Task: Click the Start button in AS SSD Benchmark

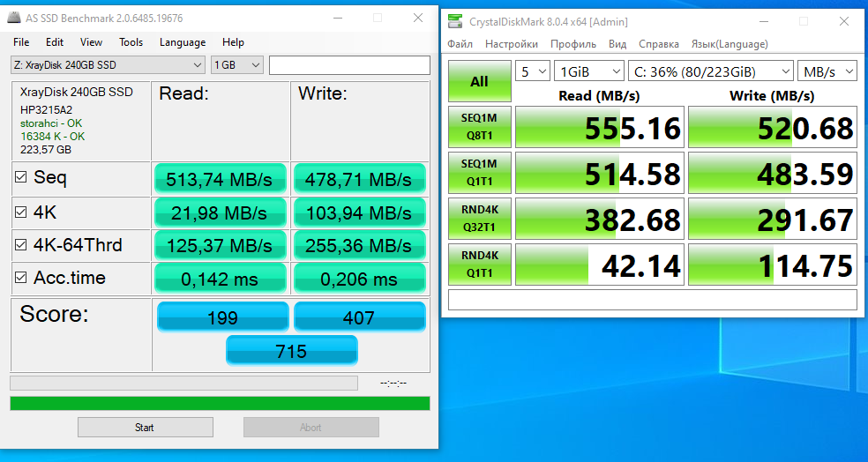Action: 145,427
